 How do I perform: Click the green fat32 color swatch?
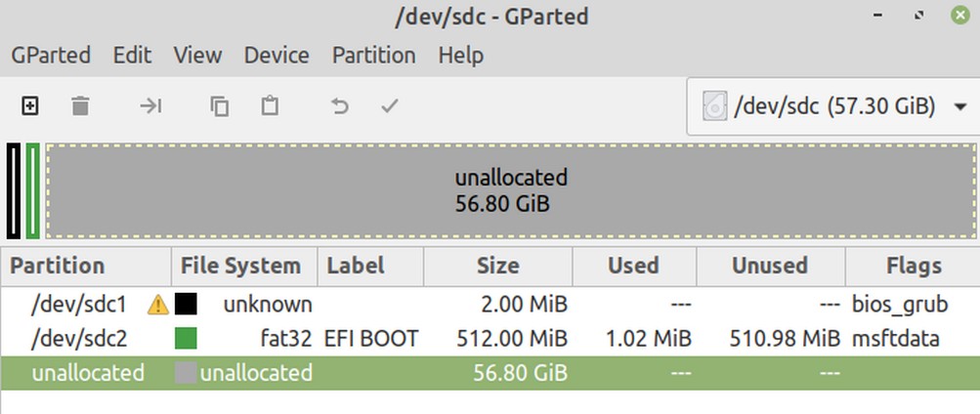tap(186, 339)
